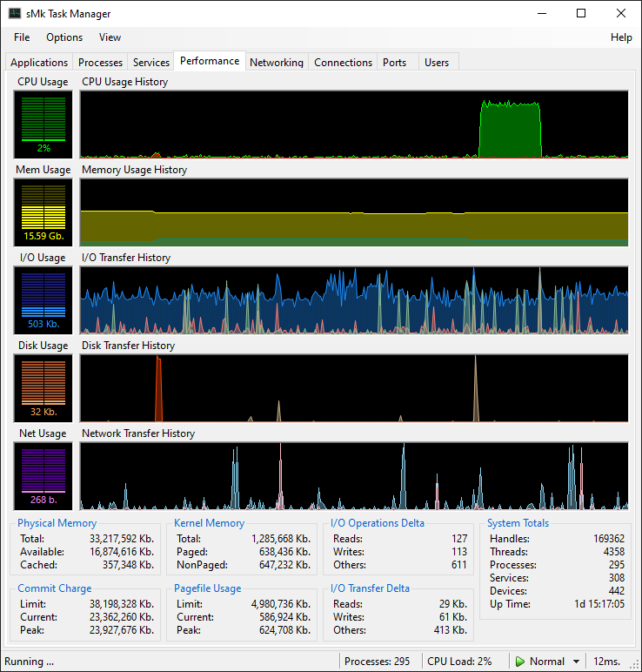
Task: Click the I/O Operations Others value 611
Action: [x=459, y=565]
